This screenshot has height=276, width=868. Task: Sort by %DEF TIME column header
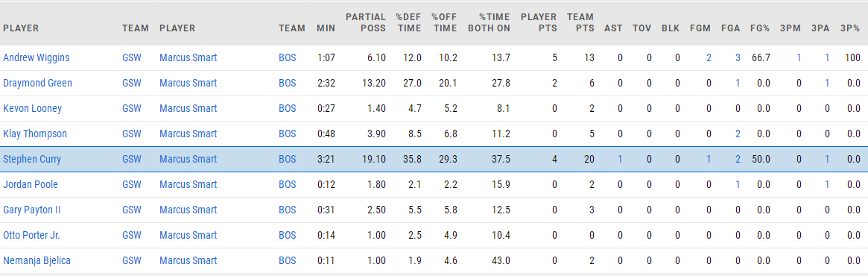coord(408,22)
